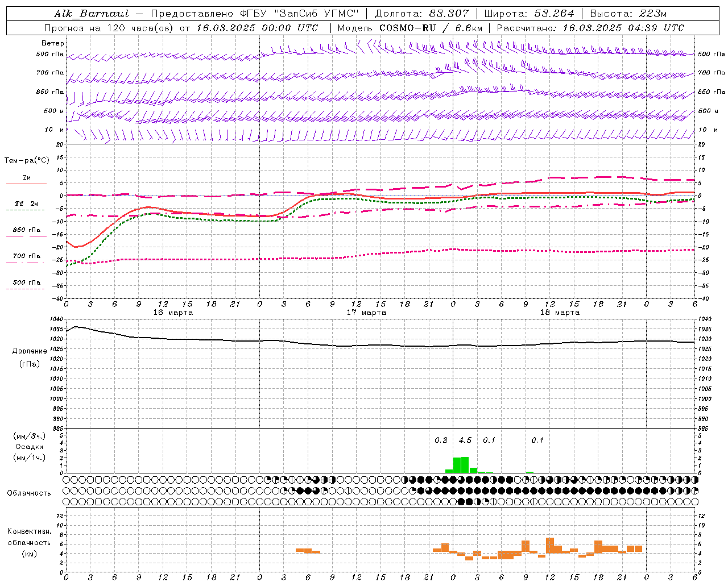Image resolution: width=728 pixels, height=582 pixels.
Task: Click the model name COSMO-RU / 6.6км
Action: 431,28
